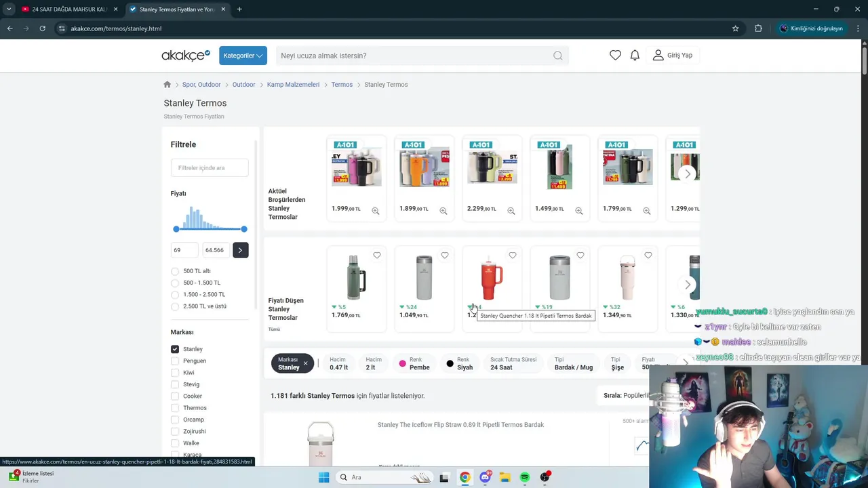This screenshot has width=868, height=488.
Task: Open a new browser tab
Action: [239, 9]
